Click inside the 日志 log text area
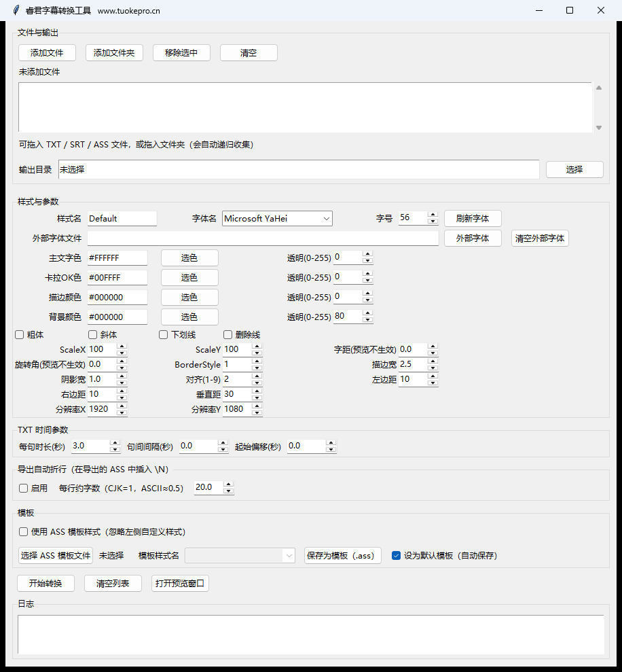The height and width of the screenshot is (672, 622). point(310,634)
